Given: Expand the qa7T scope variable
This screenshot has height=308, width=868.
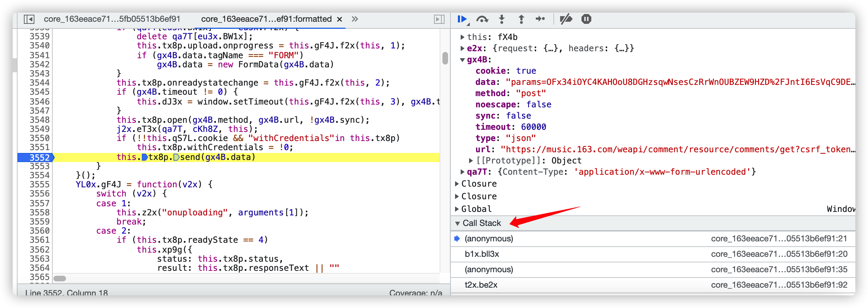Looking at the screenshot, I should [462, 172].
